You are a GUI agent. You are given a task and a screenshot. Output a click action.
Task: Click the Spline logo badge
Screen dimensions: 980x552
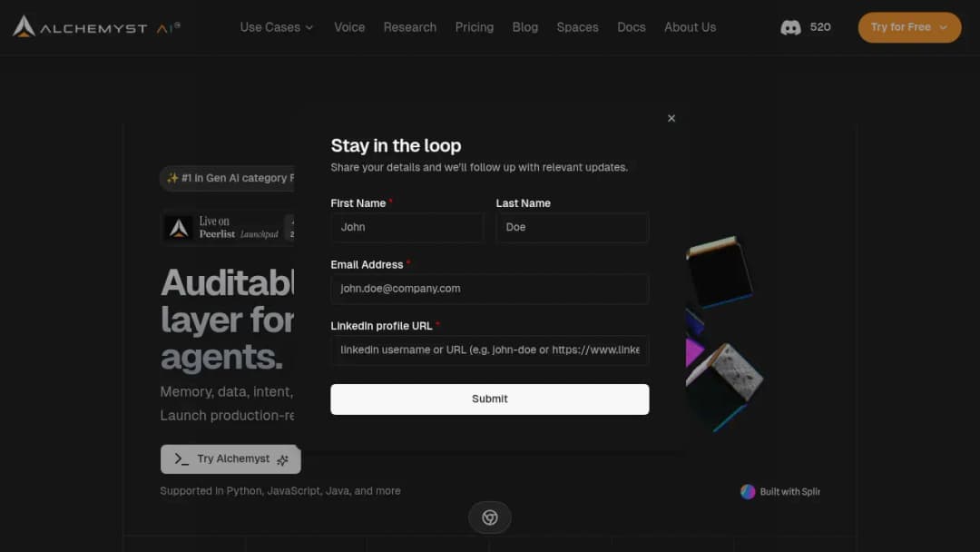coord(748,491)
